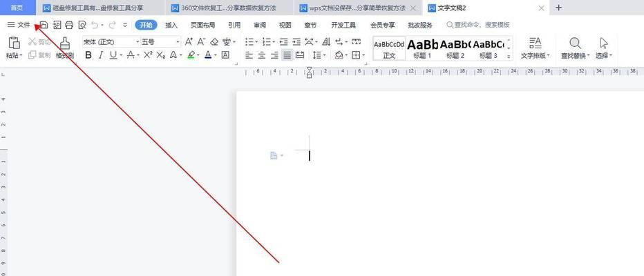
Task: Toggle strikethrough formatting
Action: (x=131, y=55)
